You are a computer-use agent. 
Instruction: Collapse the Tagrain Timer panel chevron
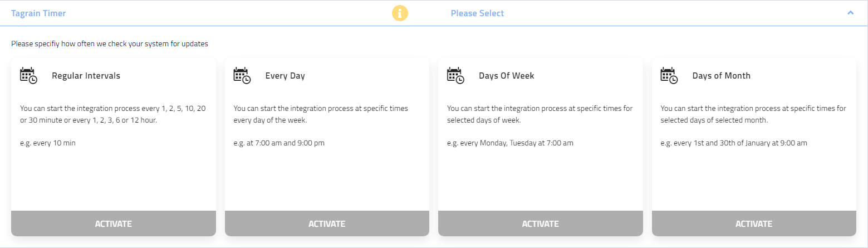click(x=850, y=13)
